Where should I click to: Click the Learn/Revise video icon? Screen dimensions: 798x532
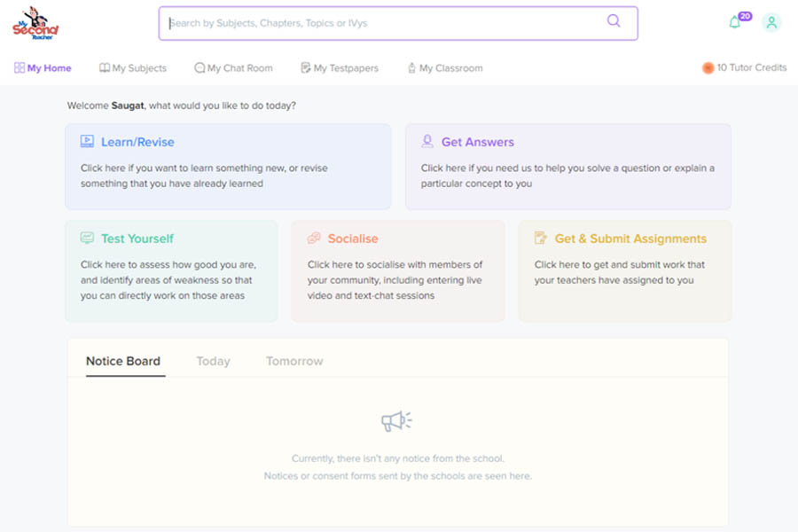click(x=85, y=141)
